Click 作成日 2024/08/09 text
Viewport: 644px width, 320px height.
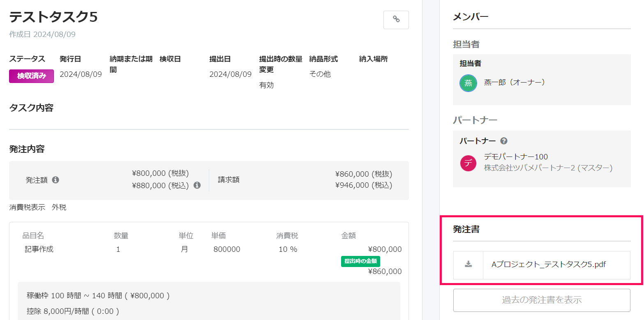click(x=42, y=35)
